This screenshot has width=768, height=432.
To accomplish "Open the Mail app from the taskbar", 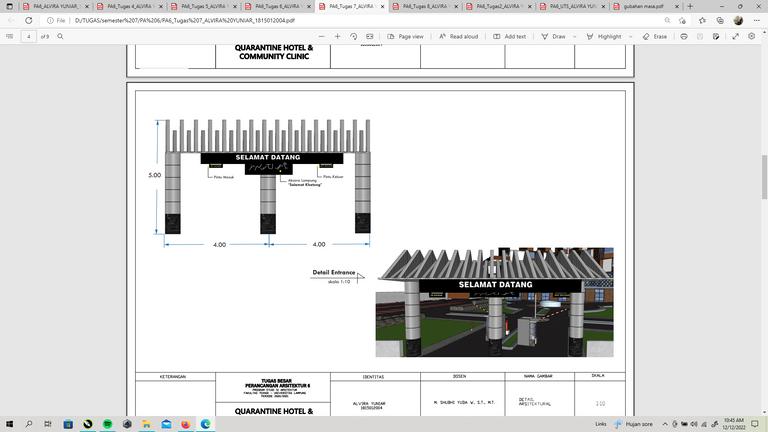I will click(166, 424).
